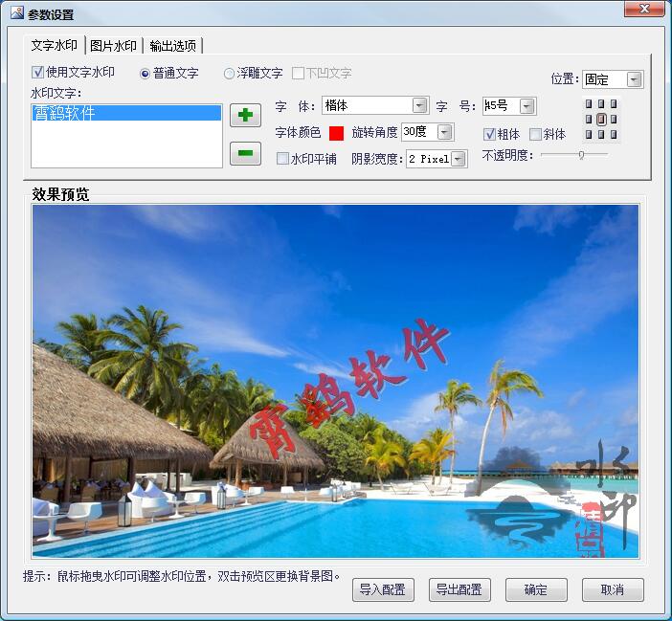Set watermark anchor to top-center grid cell
The height and width of the screenshot is (621, 672).
[x=601, y=104]
